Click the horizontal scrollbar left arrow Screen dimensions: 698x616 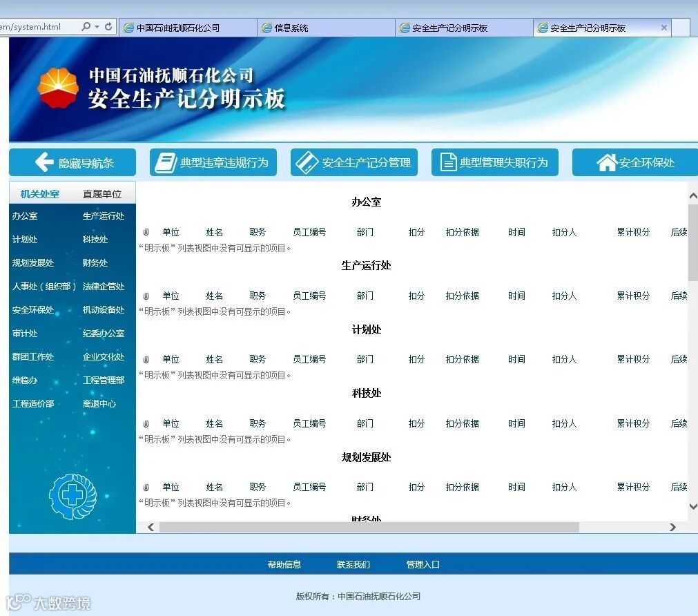click(151, 528)
